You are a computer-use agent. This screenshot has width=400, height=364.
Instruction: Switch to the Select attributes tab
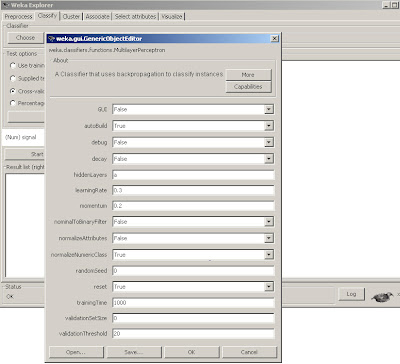[135, 17]
